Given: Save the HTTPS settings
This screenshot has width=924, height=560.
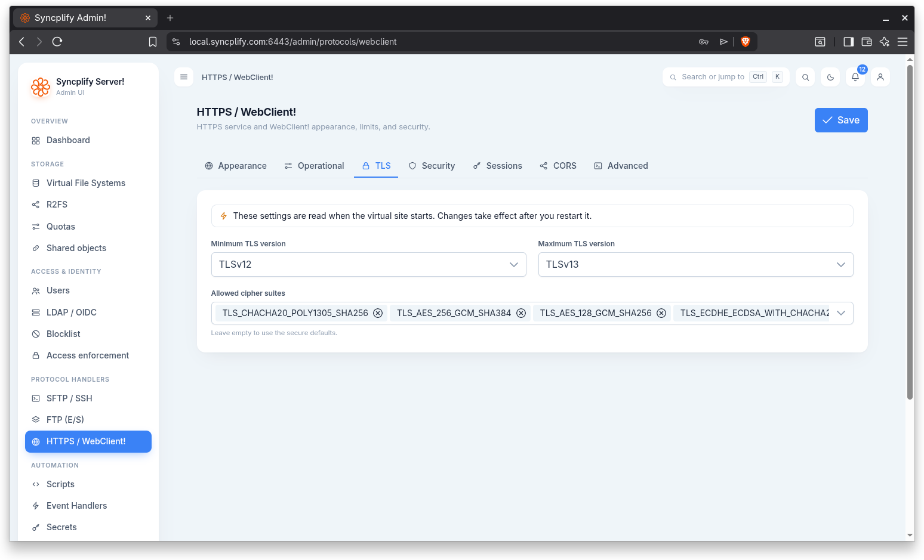Looking at the screenshot, I should pyautogui.click(x=841, y=120).
